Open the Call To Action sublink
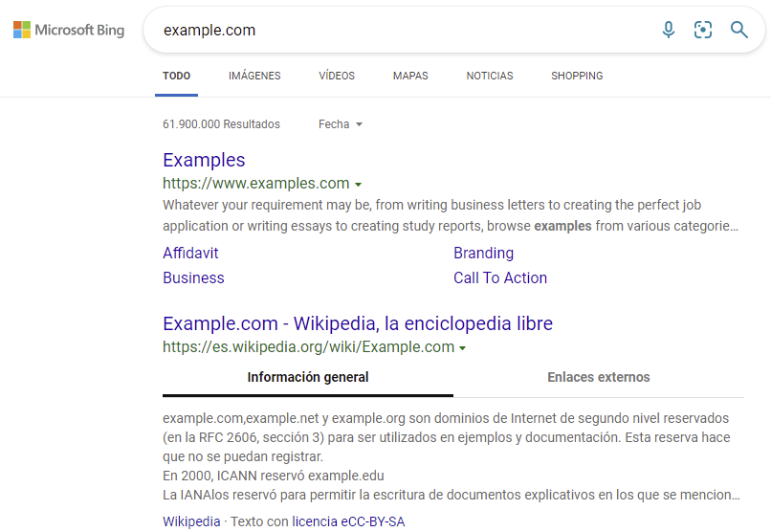 click(x=500, y=277)
